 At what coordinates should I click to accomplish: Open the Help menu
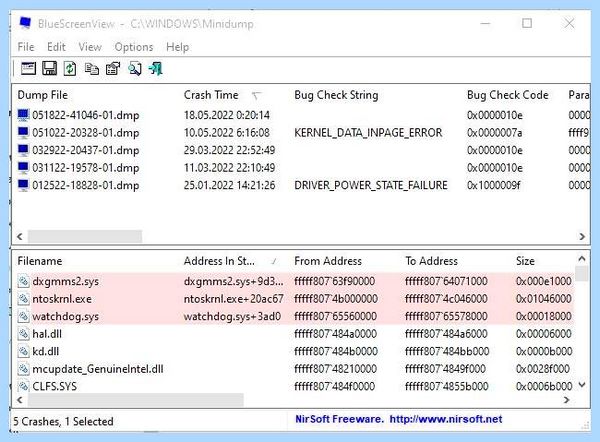click(178, 47)
